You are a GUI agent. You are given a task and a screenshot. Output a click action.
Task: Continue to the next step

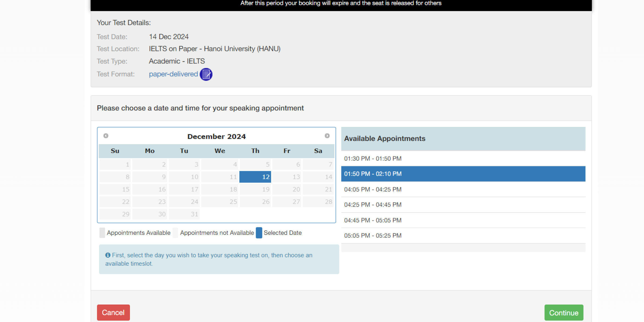(564, 313)
